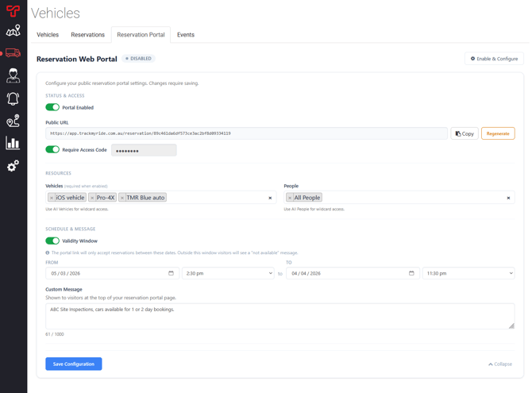
Task: Open the people/drivers sidebar icon
Action: pos(13,76)
